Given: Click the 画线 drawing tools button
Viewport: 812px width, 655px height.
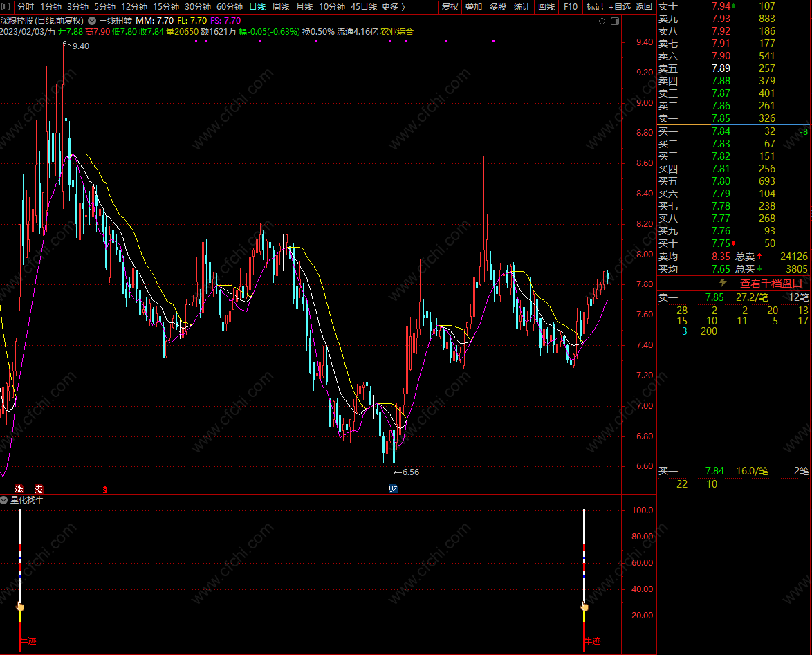Looking at the screenshot, I should pyautogui.click(x=546, y=7).
